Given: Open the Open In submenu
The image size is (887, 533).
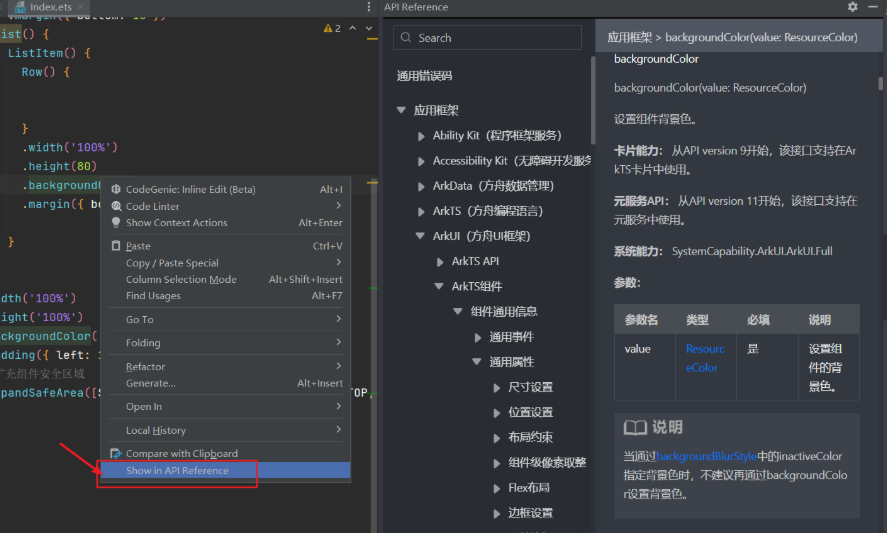Looking at the screenshot, I should pos(226,406).
